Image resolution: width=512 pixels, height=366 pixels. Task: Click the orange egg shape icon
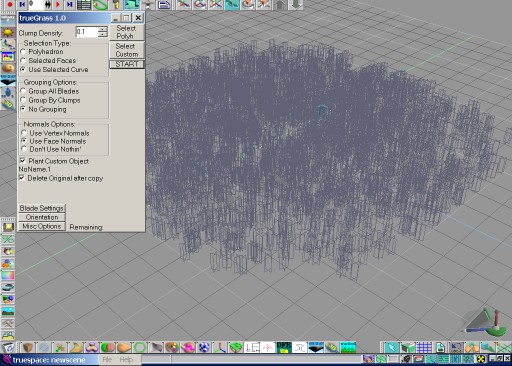point(124,347)
